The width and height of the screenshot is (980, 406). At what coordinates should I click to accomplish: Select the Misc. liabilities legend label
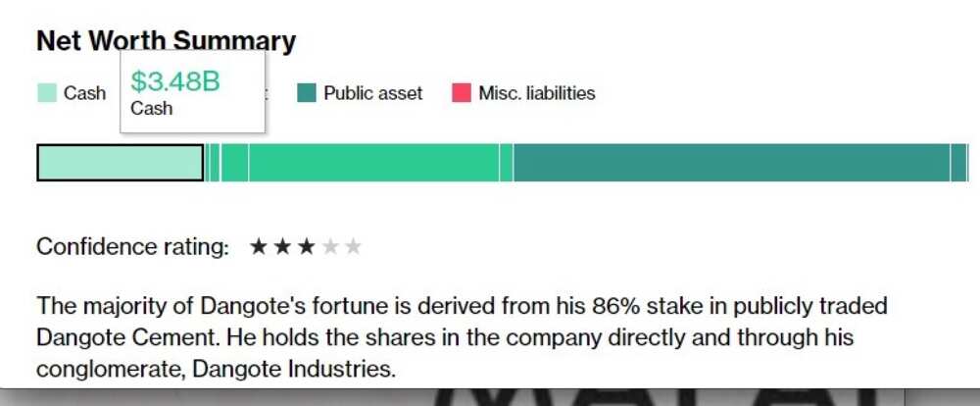pos(537,93)
